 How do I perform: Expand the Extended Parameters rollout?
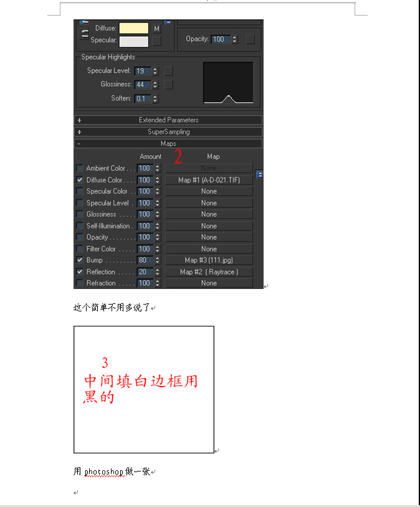(168, 120)
